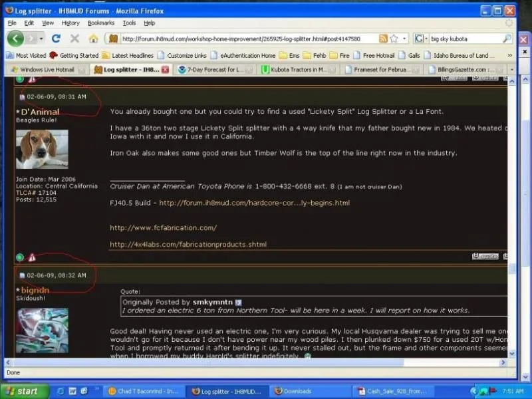Image resolution: width=532 pixels, height=399 pixels.
Task: Open the FJ40.5 Build forum link
Action: pos(254,203)
